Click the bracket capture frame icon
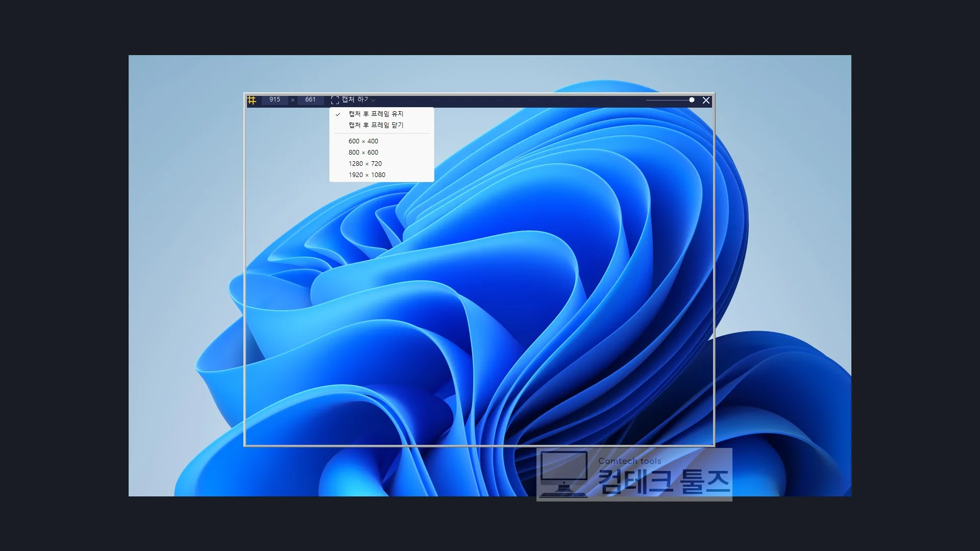Screen dimensions: 980x551 [335, 100]
